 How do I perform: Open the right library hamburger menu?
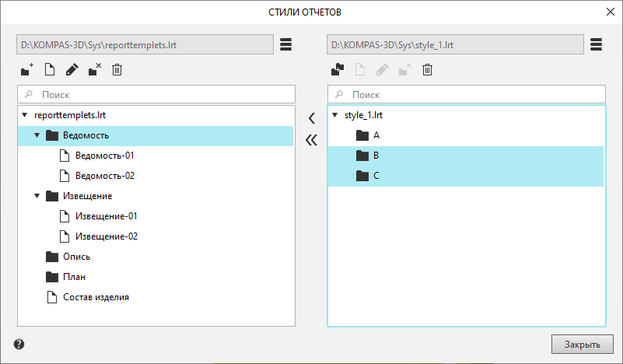597,44
